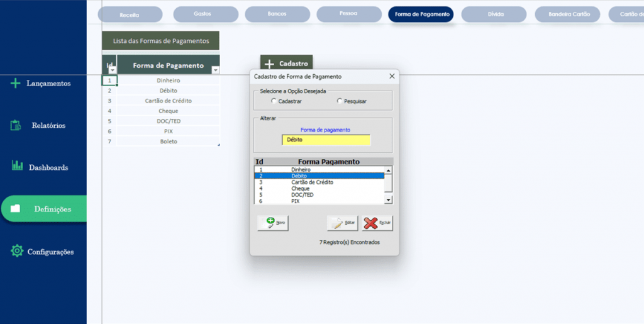
Task: Click the red X Excluir icon
Action: (370, 223)
